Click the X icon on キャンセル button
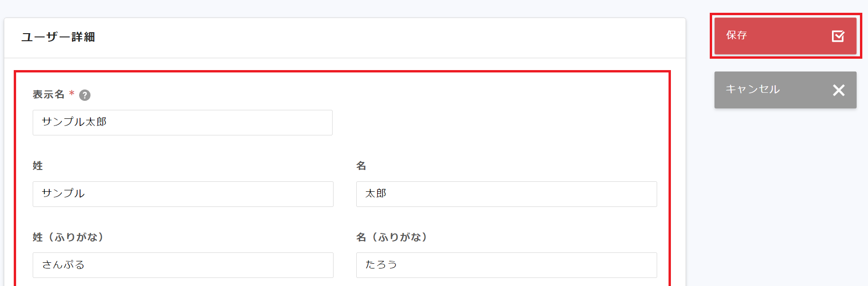Image resolution: width=868 pixels, height=286 pixels. (x=838, y=90)
